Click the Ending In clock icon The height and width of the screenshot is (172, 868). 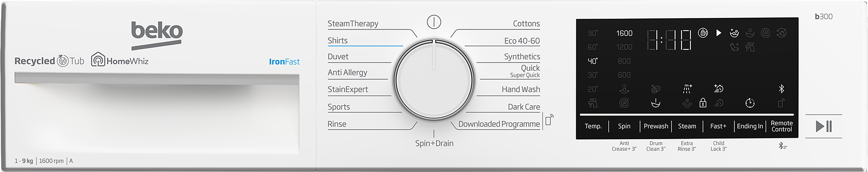pyautogui.click(x=750, y=103)
